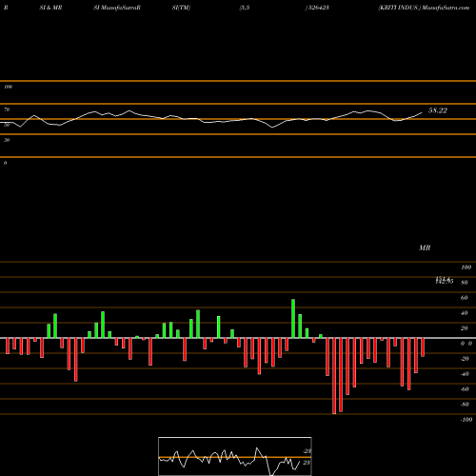
Task: Select the tallest green bar in MR histogram
Action: 293,319
